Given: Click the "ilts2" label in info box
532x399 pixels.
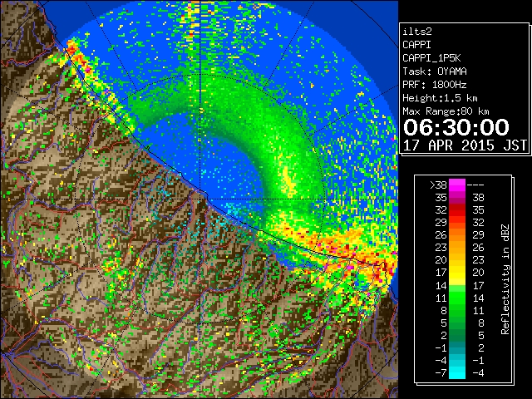Looking at the screenshot, I should pyautogui.click(x=417, y=32).
